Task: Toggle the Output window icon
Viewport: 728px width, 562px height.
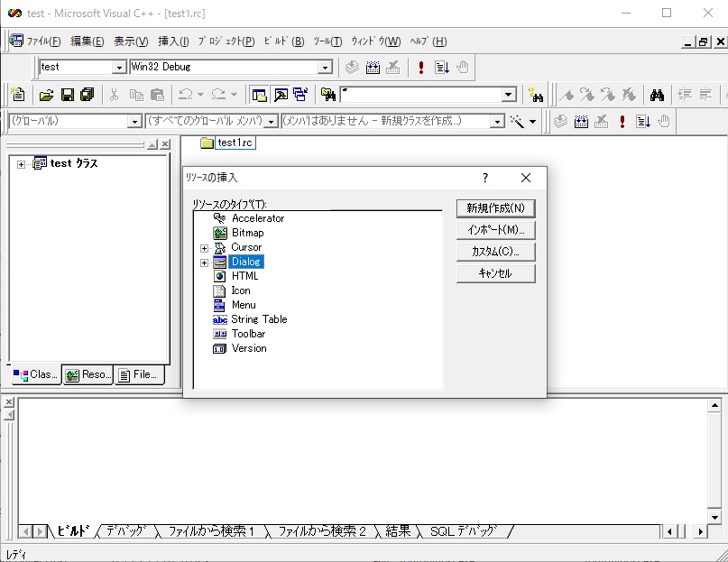Action: (281, 96)
